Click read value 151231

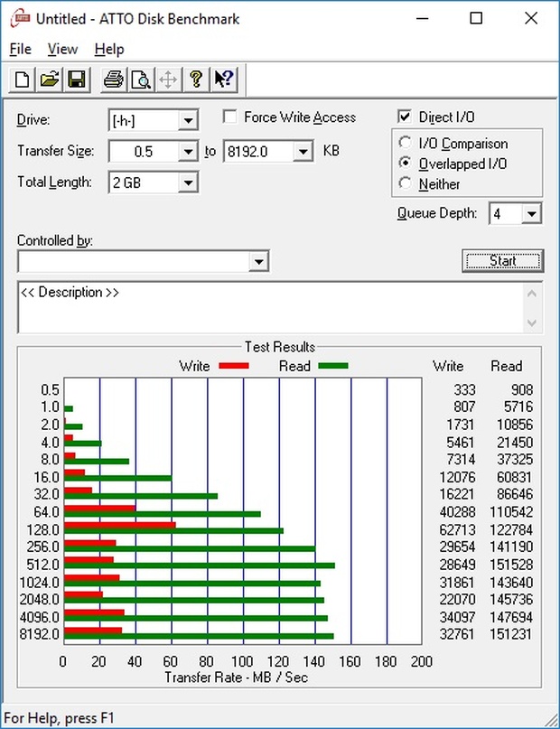[x=510, y=633]
